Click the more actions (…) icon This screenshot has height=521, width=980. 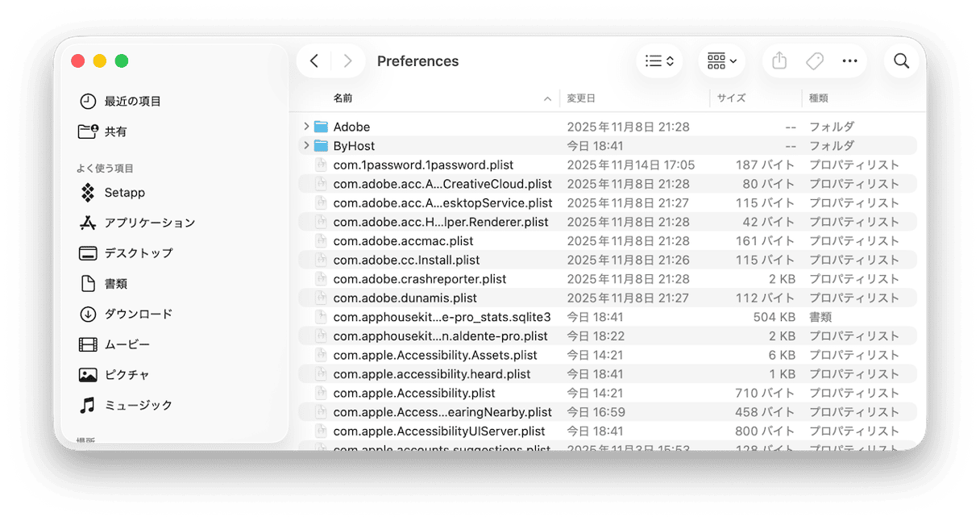[849, 60]
